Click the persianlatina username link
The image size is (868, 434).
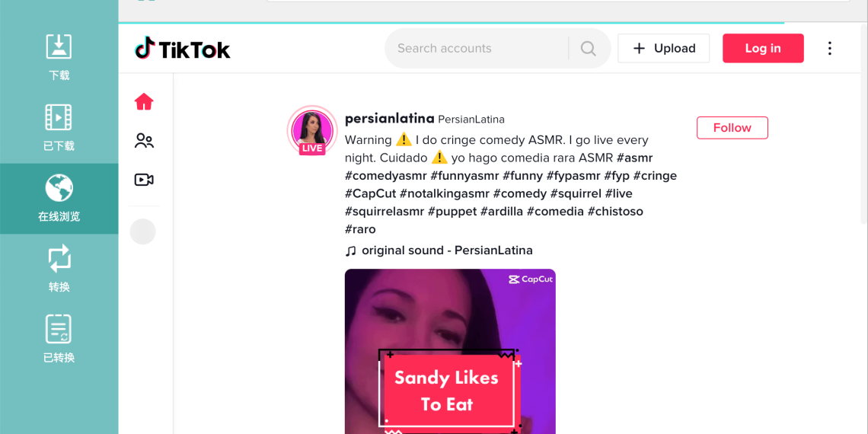pos(389,119)
